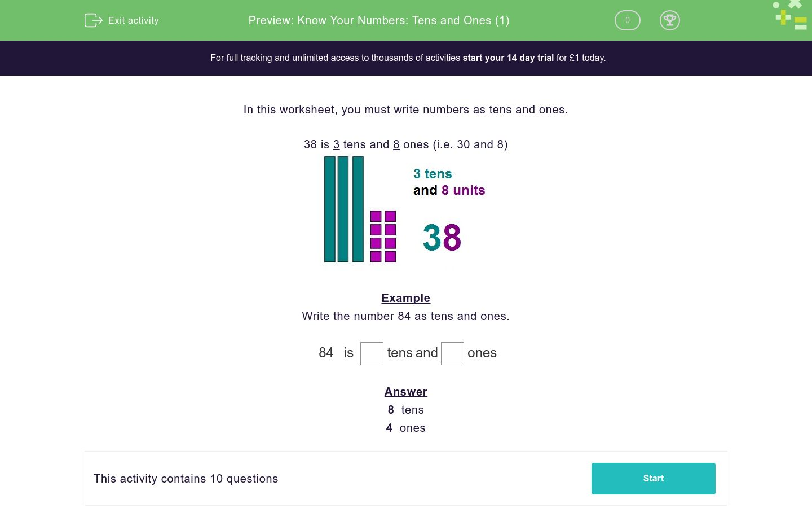This screenshot has width=812, height=508.
Task: Click the score badge showing 0
Action: 627,20
